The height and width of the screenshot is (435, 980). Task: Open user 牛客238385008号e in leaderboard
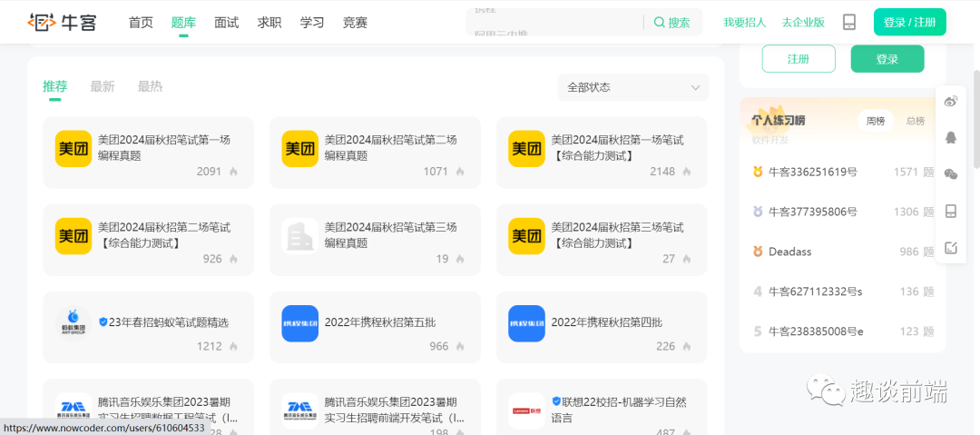pyautogui.click(x=817, y=331)
